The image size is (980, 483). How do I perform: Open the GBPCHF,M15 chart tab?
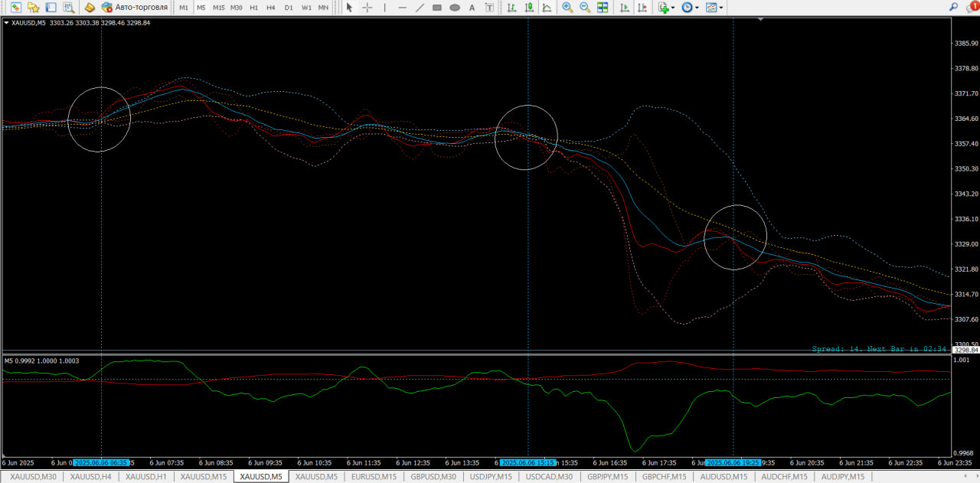664,477
